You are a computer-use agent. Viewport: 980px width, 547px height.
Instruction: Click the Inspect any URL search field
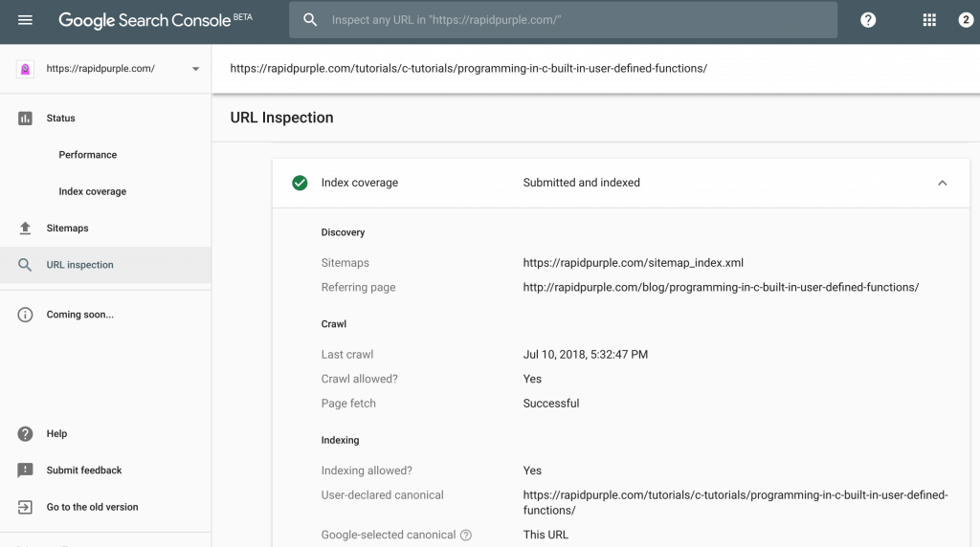tap(563, 20)
